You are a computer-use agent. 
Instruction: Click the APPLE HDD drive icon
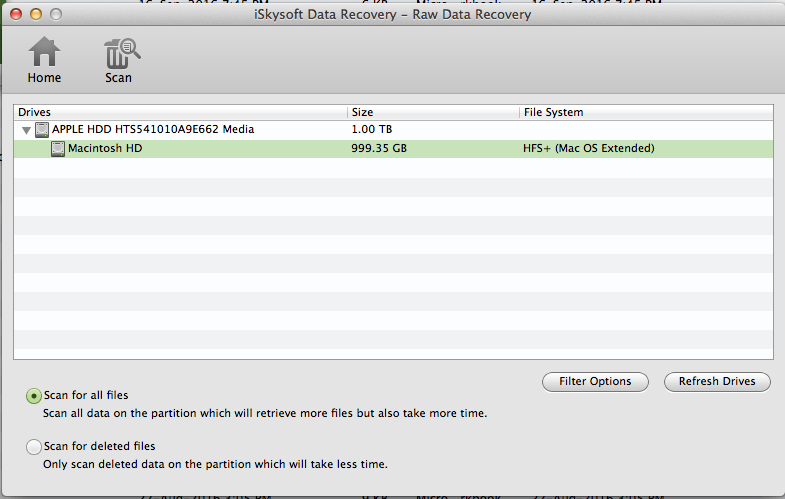point(42,130)
